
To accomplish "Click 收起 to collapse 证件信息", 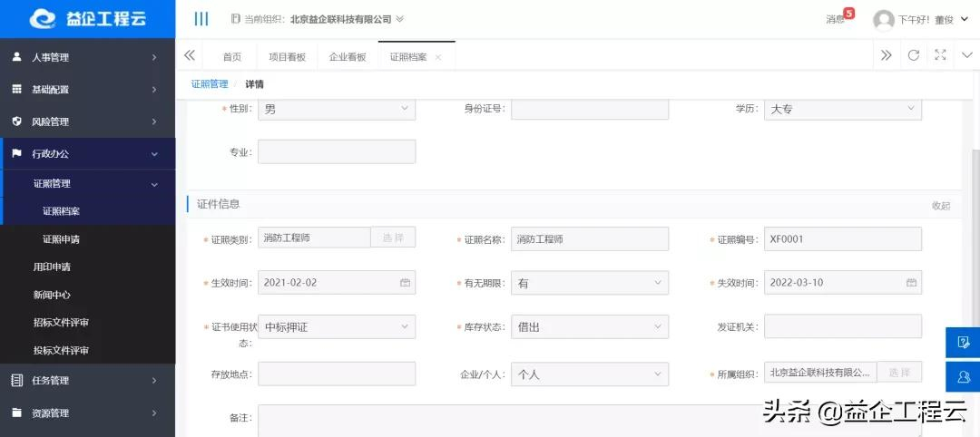I will pyautogui.click(x=941, y=206).
